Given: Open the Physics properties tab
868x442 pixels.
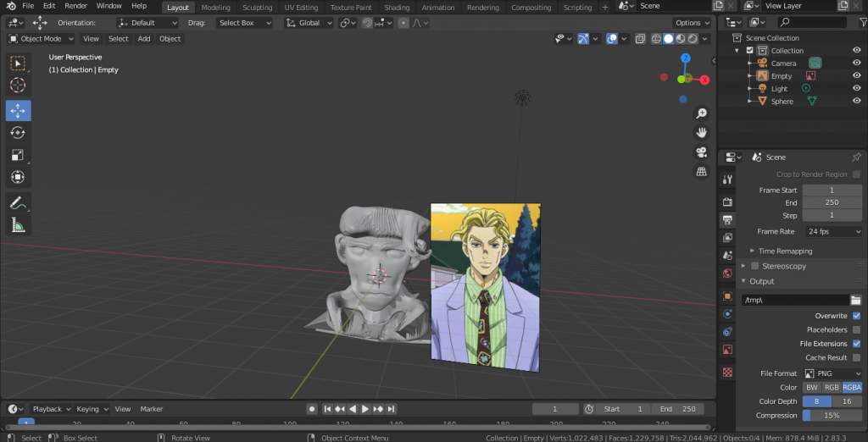Looking at the screenshot, I should point(727,314).
